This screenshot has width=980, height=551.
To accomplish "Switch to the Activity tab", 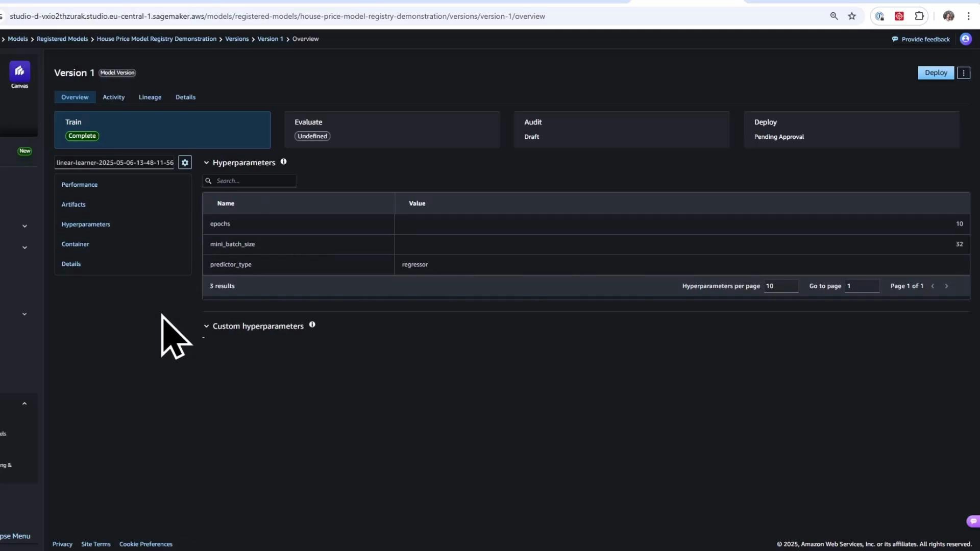I will [x=114, y=97].
